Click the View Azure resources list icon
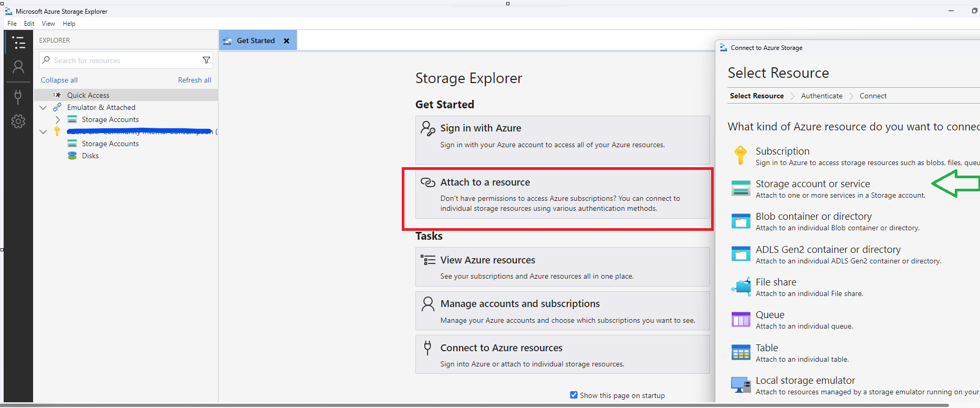Screen dimensions: 980x408 point(428,260)
